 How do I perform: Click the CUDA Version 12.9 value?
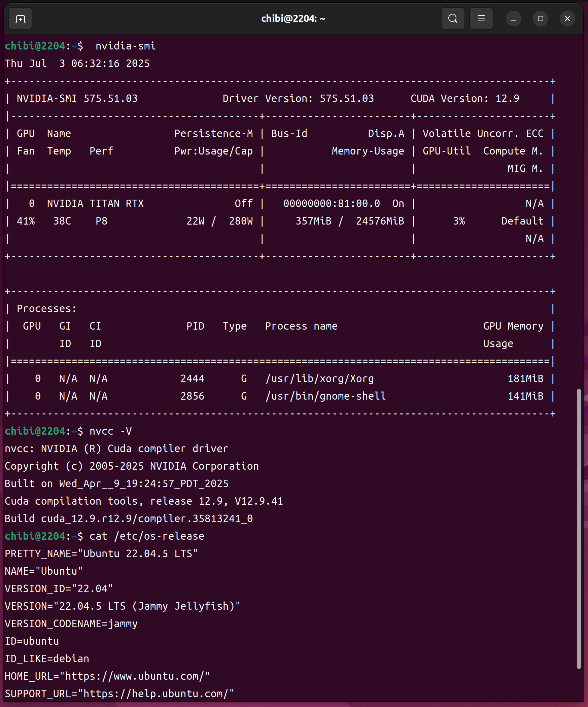coord(507,99)
